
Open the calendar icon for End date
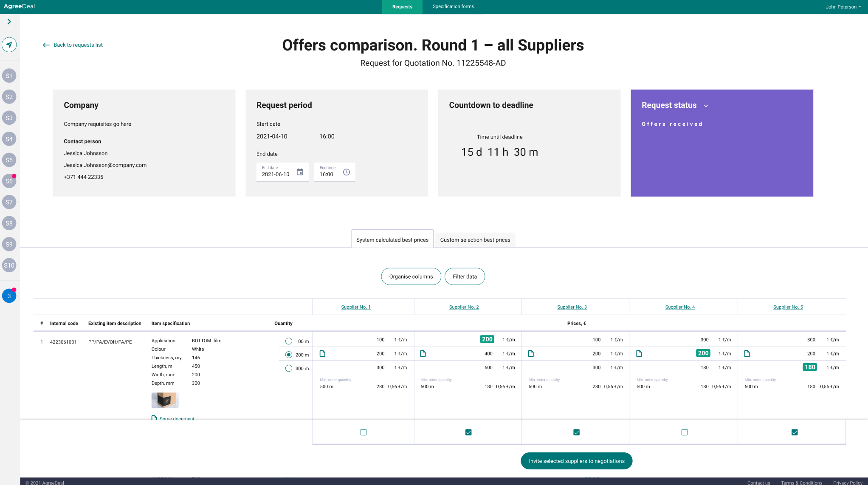[300, 172]
